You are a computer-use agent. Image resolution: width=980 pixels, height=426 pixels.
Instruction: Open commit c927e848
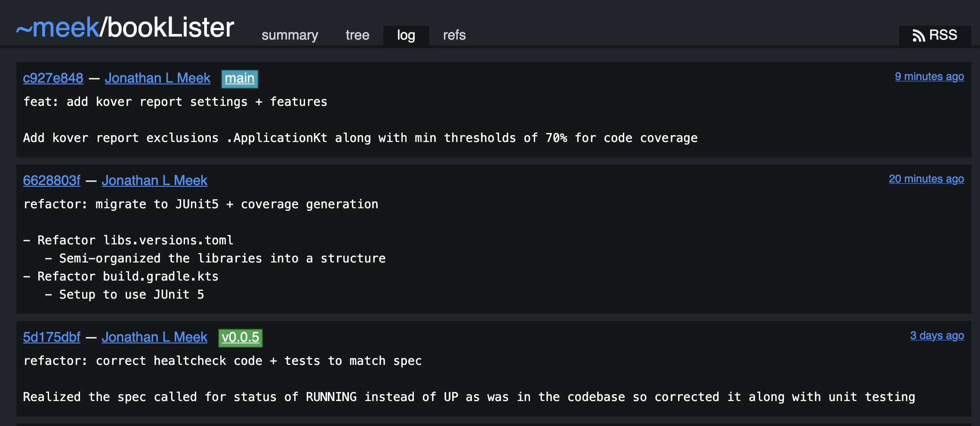click(x=53, y=78)
